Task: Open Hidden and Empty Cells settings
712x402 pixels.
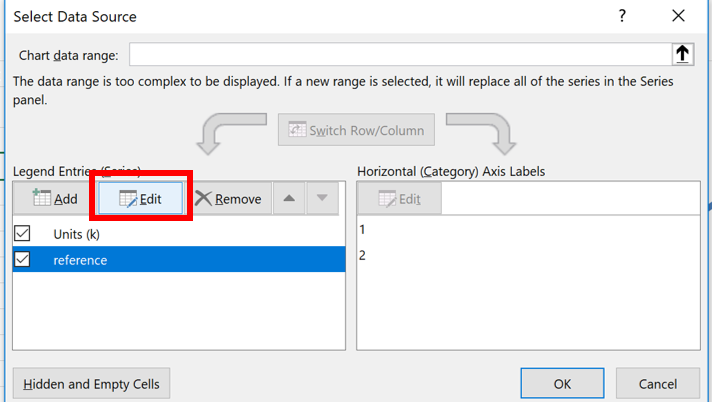Action: coord(91,384)
